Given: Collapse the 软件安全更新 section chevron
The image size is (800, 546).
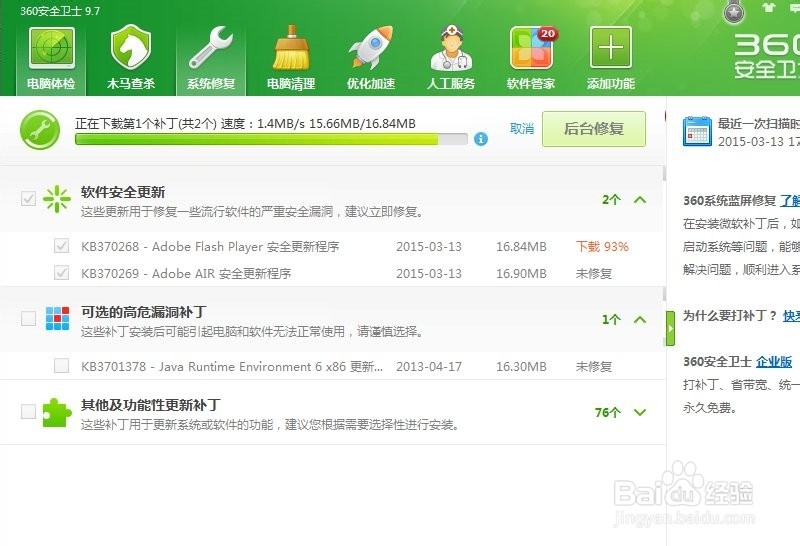Looking at the screenshot, I should click(640, 200).
